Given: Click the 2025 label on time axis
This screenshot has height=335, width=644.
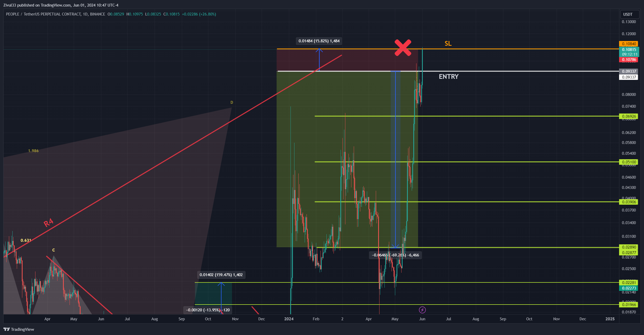Looking at the screenshot, I should [x=610, y=319].
